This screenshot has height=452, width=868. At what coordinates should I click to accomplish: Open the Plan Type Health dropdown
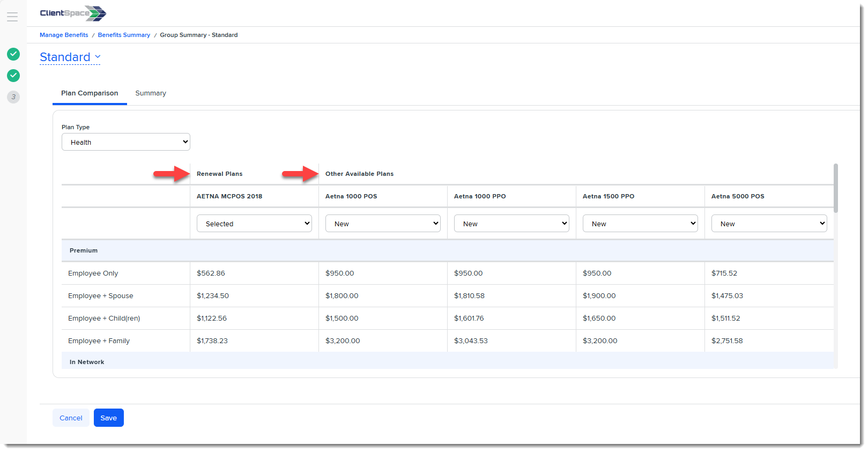126,142
